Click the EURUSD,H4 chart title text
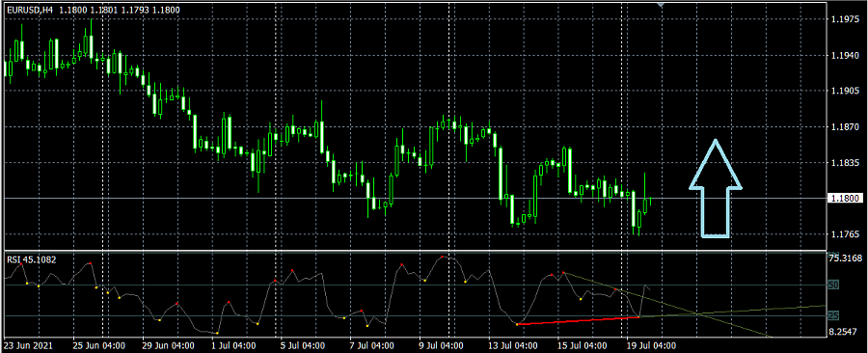Screen dimensions: 868x353 pos(28,10)
